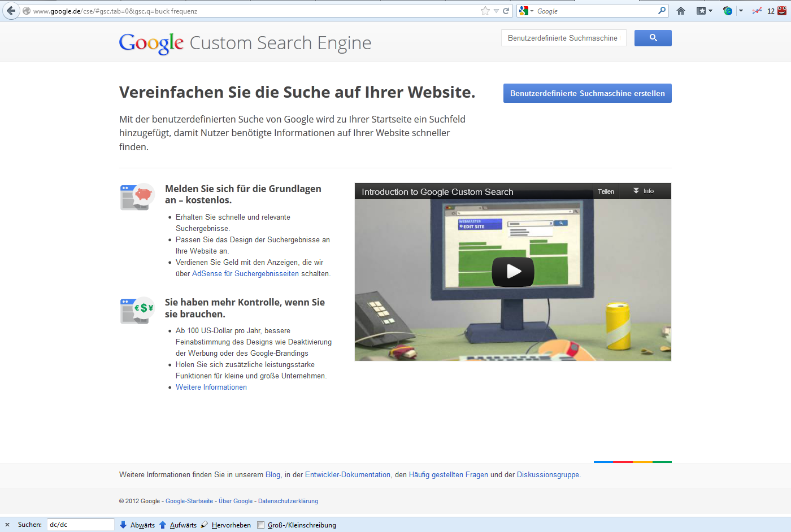Click the Google Custom Search Engine logo
Screen dimensions: 791x532
tap(245, 43)
